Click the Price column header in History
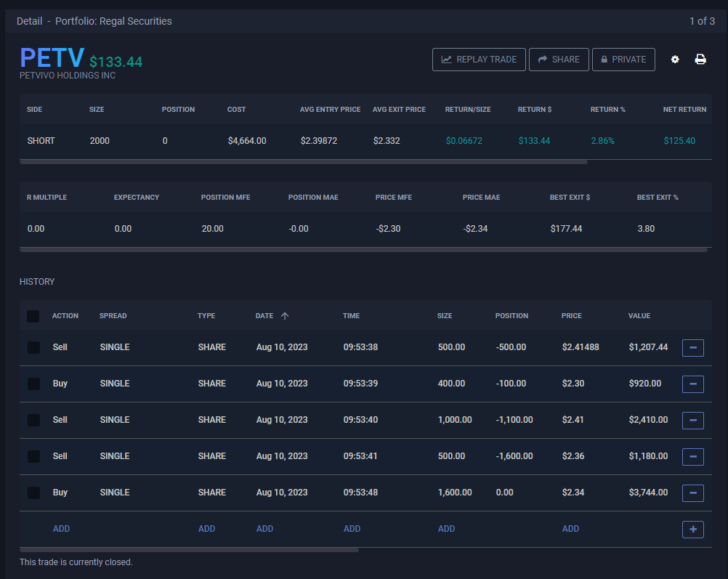The height and width of the screenshot is (579, 728). coord(571,316)
